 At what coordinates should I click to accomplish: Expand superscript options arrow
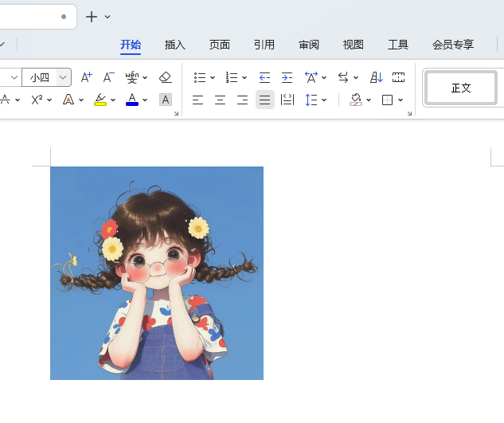(49, 100)
